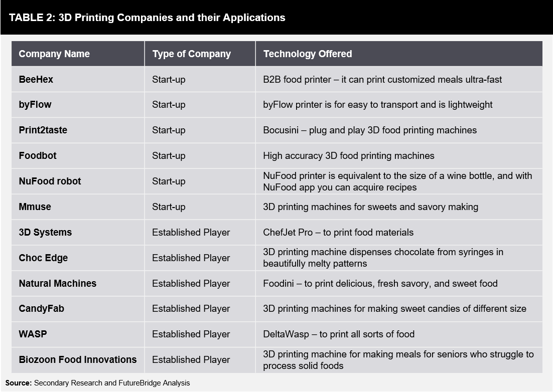Click the Biozoon Food Innovations cell
This screenshot has height=392, width=553.
pyautogui.click(x=78, y=360)
